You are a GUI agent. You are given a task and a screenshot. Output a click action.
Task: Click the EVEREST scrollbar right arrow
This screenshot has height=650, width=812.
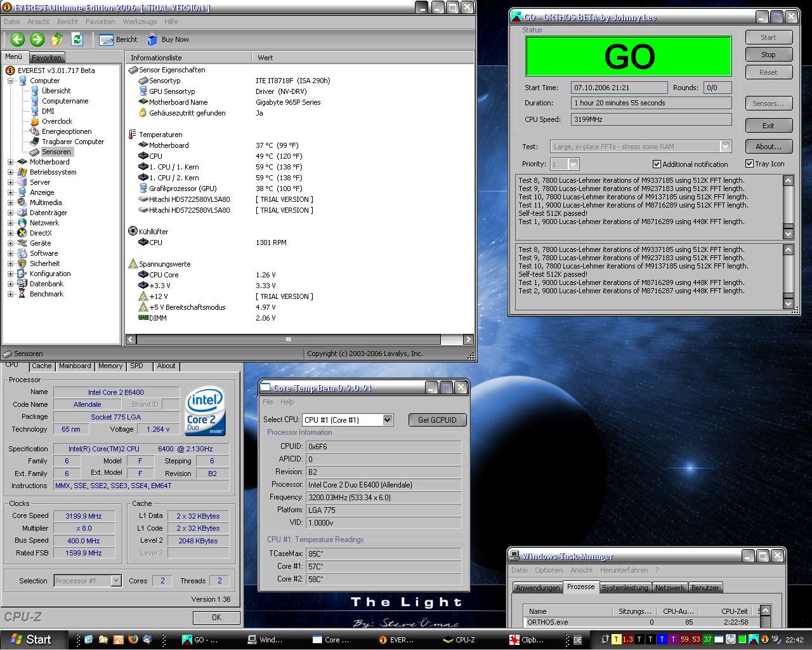click(x=469, y=340)
